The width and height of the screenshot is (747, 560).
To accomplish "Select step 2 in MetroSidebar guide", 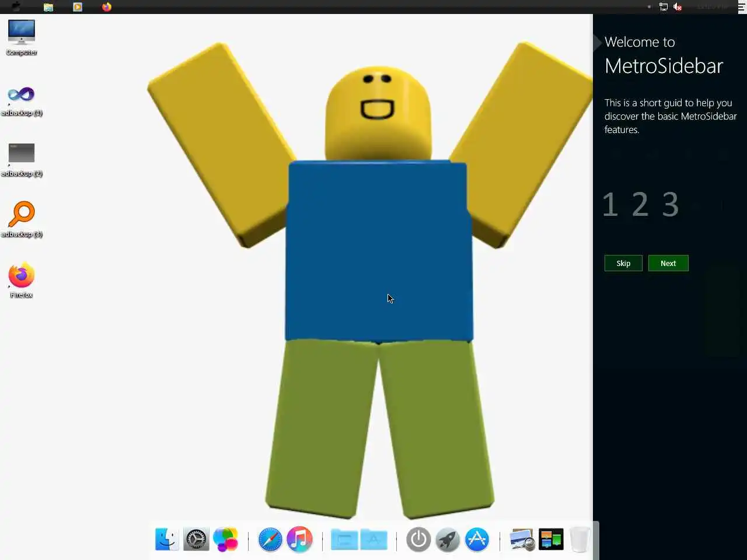I will pyautogui.click(x=640, y=205).
